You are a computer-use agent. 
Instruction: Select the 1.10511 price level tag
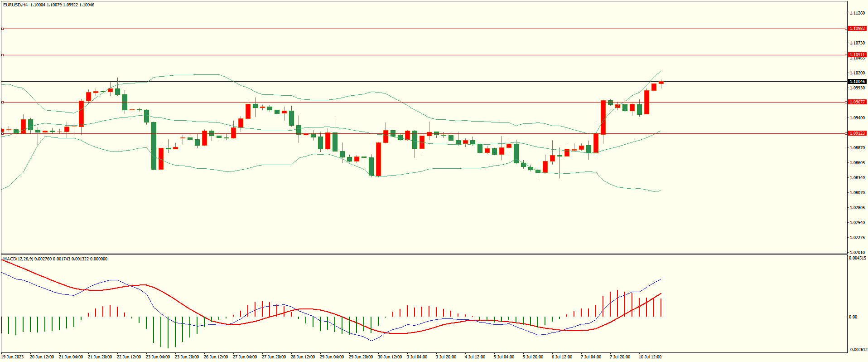click(x=857, y=55)
